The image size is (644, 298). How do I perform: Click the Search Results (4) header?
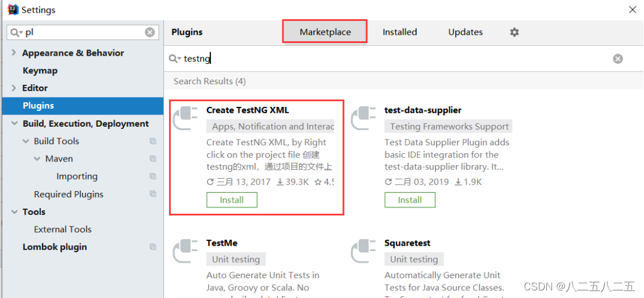(209, 81)
